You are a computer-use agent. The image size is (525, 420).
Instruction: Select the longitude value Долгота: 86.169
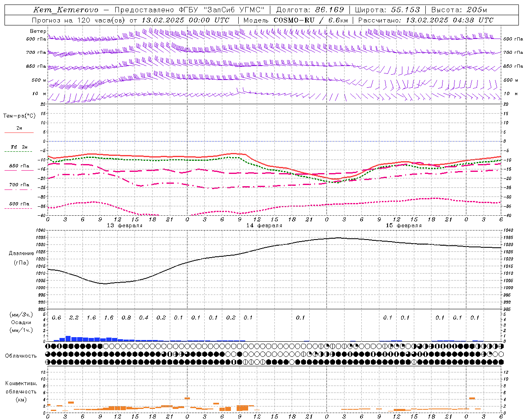pos(310,10)
